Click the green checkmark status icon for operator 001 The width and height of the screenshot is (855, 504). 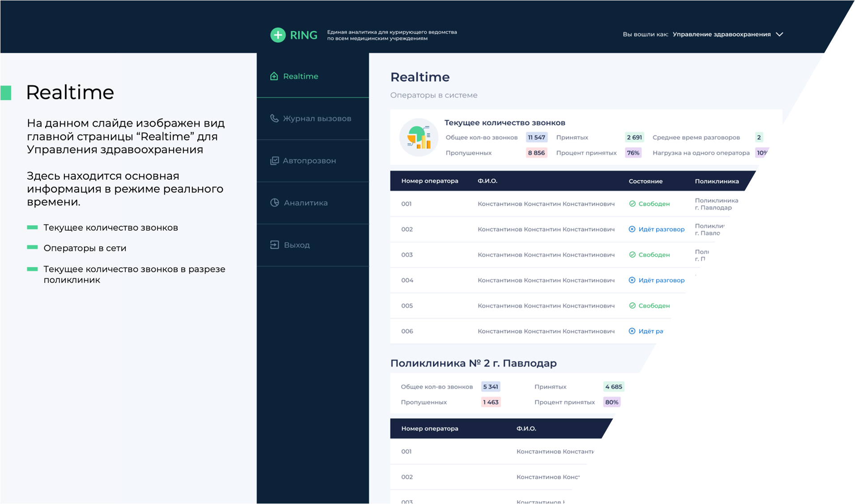[632, 204]
